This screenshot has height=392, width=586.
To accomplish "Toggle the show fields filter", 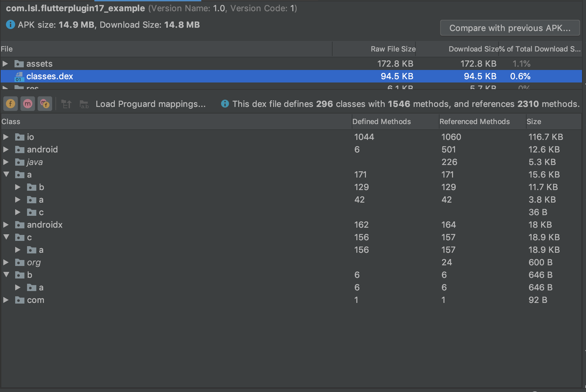I will (x=11, y=104).
